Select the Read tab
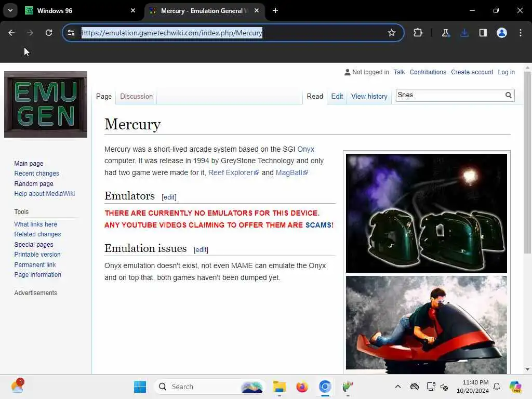 click(315, 96)
